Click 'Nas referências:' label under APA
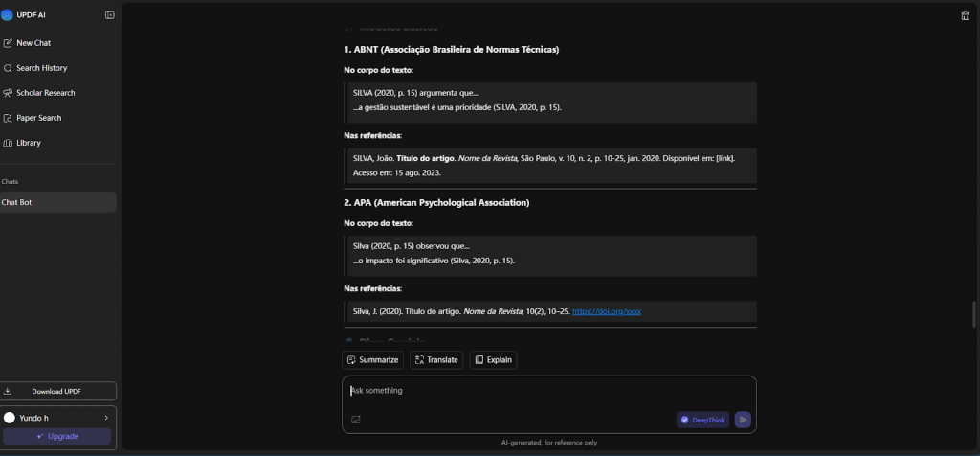Screen dimensions: 980x456 372,289
